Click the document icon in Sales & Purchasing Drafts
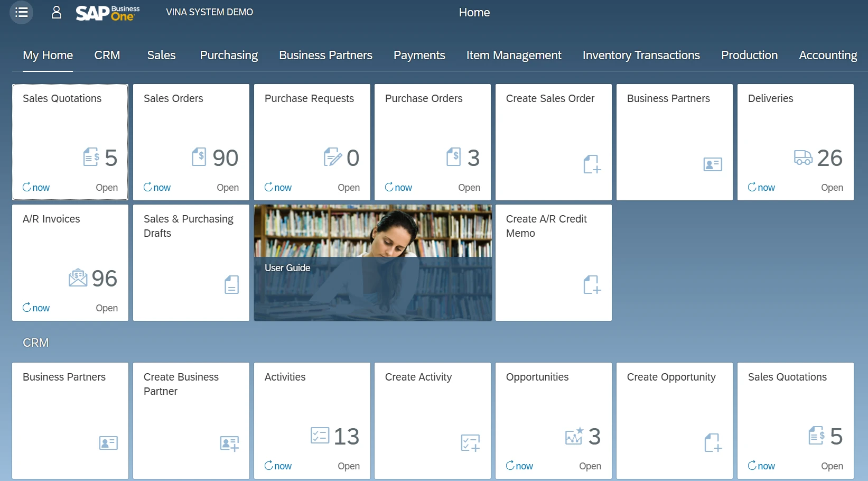The image size is (868, 481). [x=231, y=284]
